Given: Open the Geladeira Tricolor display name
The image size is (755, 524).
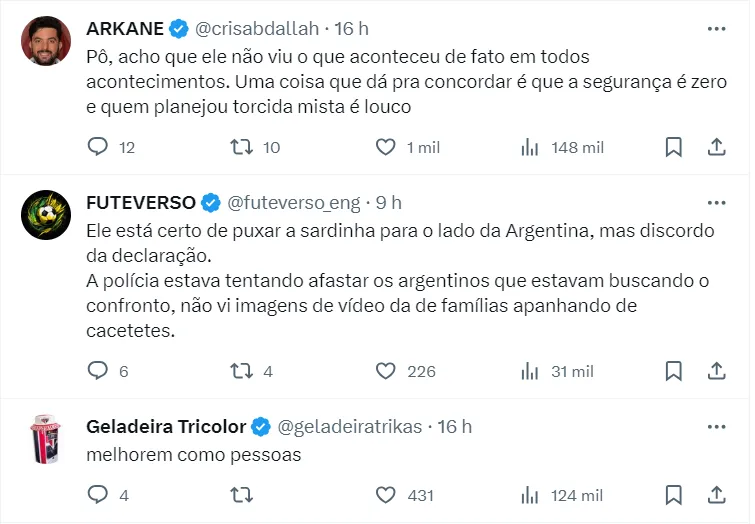Looking at the screenshot, I should 166,427.
